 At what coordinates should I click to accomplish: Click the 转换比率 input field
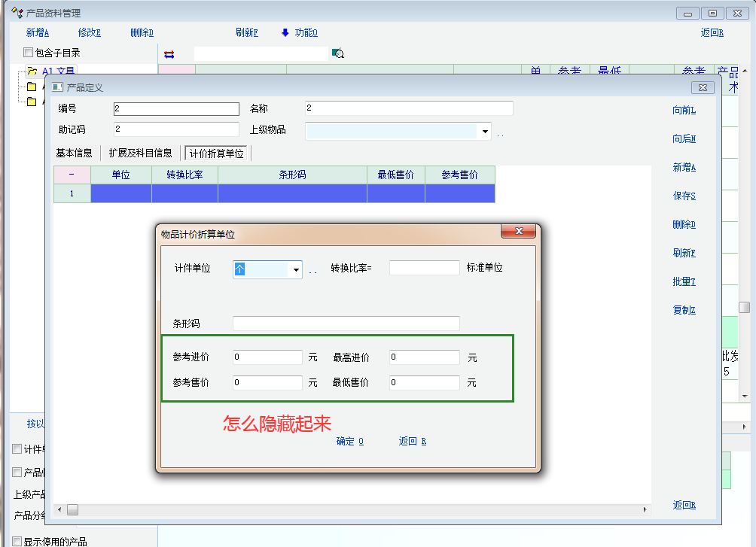coord(424,268)
